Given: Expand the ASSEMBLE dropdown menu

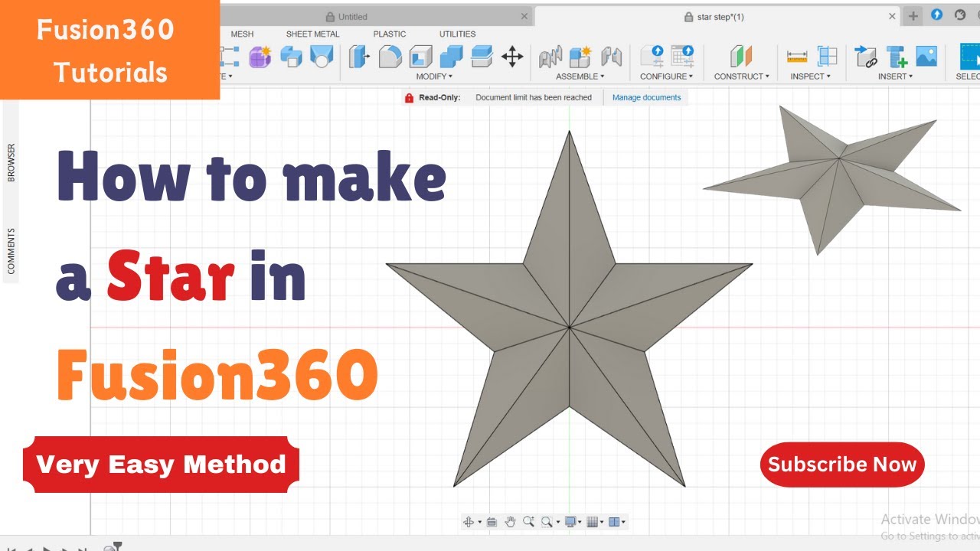Looking at the screenshot, I should pyautogui.click(x=580, y=77).
